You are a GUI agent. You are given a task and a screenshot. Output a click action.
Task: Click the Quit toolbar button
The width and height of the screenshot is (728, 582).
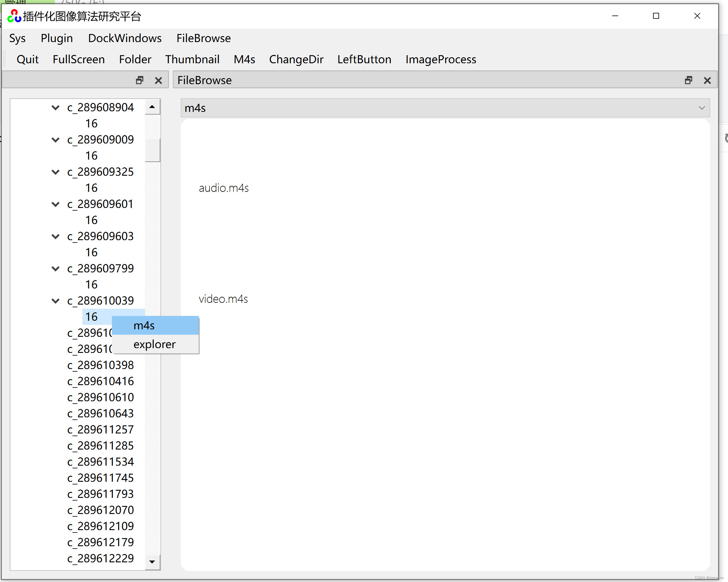[27, 59]
